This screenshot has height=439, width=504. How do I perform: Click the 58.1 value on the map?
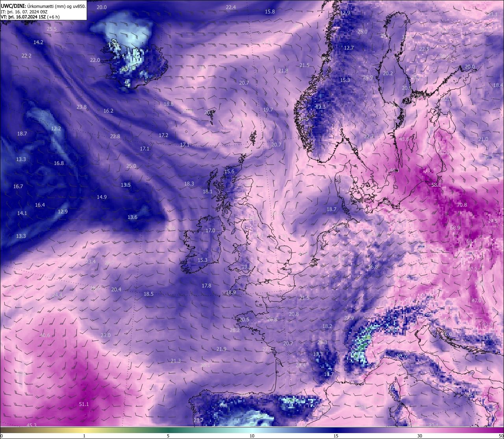tap(437, 185)
